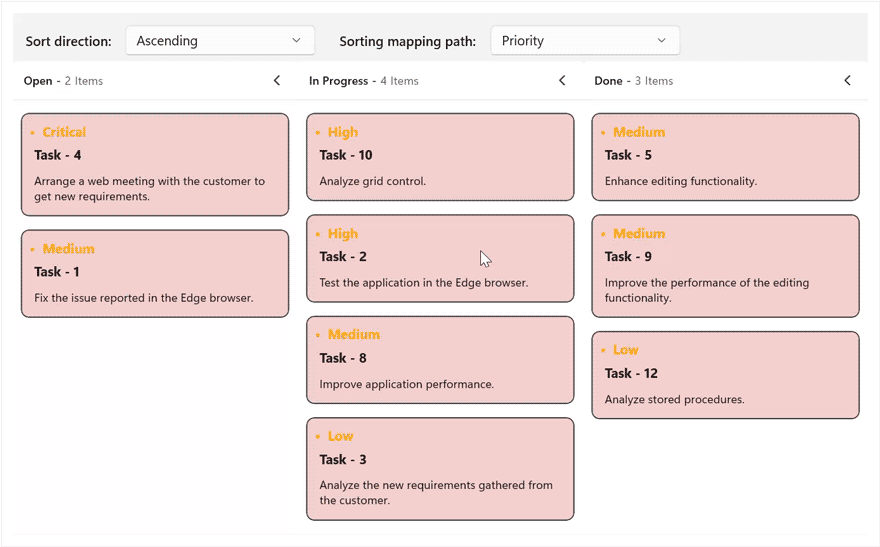880x547 pixels.
Task: Select the Task - 4 card
Action: tap(155, 164)
